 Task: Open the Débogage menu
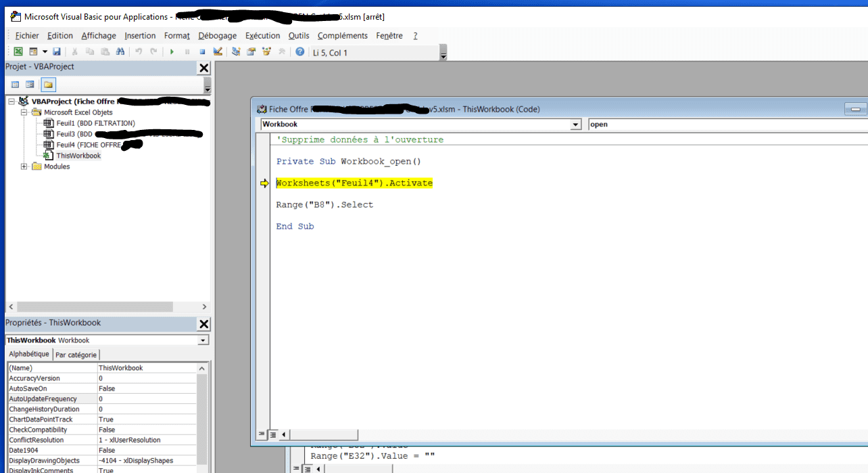point(218,36)
